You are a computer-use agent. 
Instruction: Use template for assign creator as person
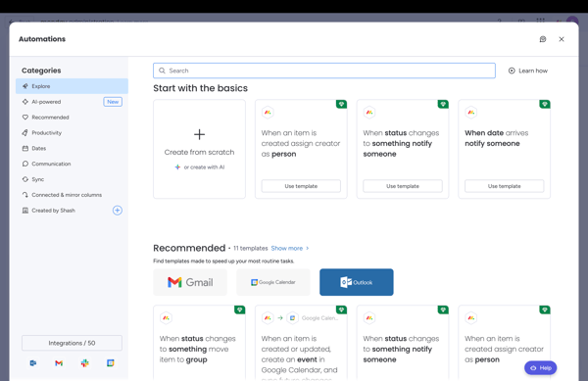click(301, 186)
